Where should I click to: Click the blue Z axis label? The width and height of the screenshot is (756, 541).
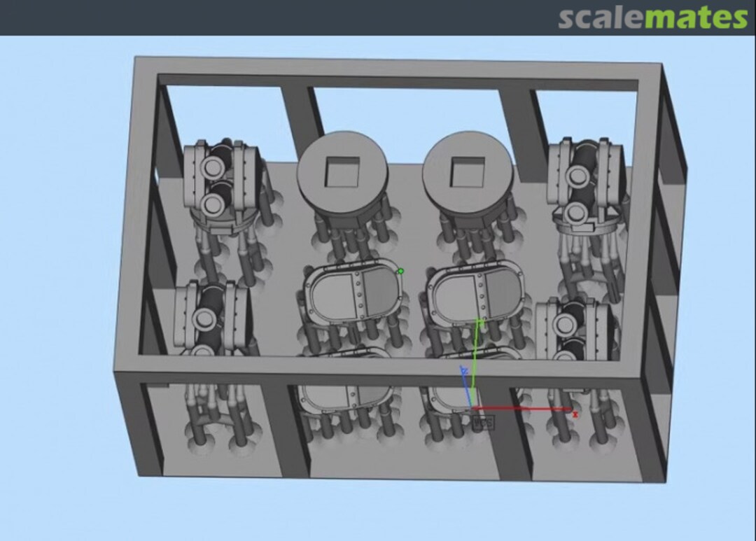(463, 368)
